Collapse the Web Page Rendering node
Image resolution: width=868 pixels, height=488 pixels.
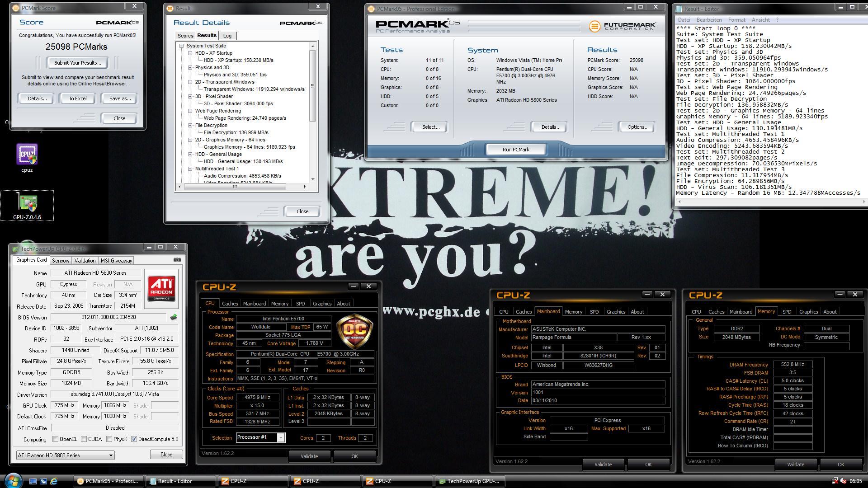pyautogui.click(x=190, y=111)
